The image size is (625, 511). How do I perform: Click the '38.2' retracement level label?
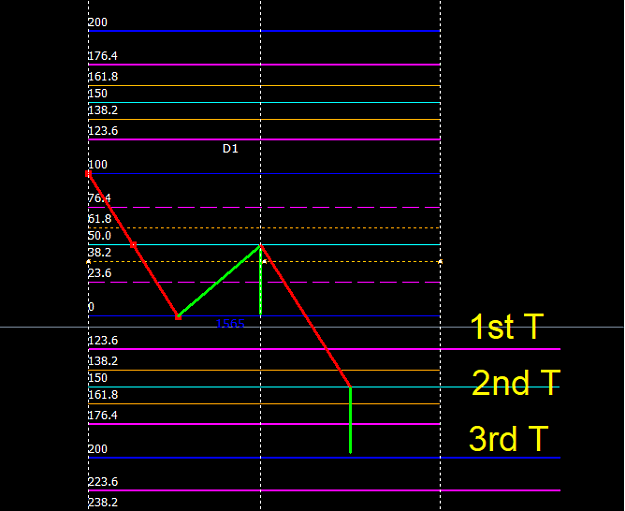click(100, 252)
